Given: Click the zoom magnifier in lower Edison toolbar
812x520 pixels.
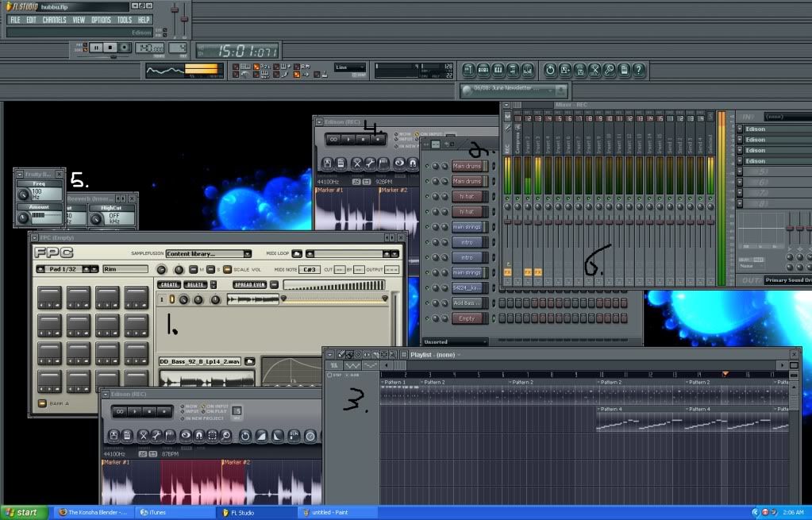Looking at the screenshot, I should 226,436.
